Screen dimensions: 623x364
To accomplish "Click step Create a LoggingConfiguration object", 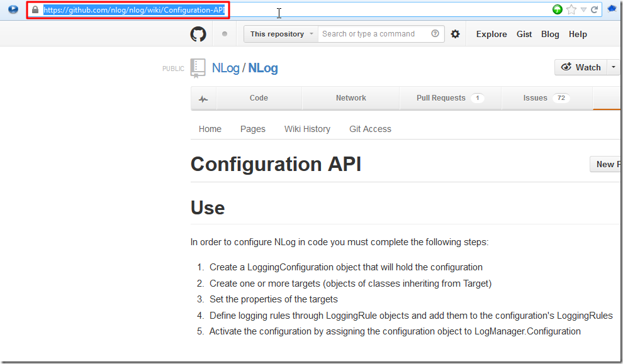I will pyautogui.click(x=346, y=267).
